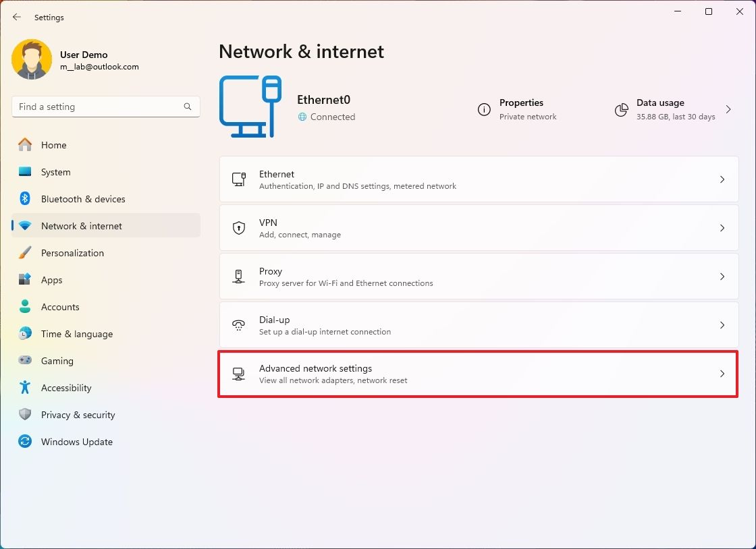
Task: Select the Windows Update icon
Action: tap(25, 442)
